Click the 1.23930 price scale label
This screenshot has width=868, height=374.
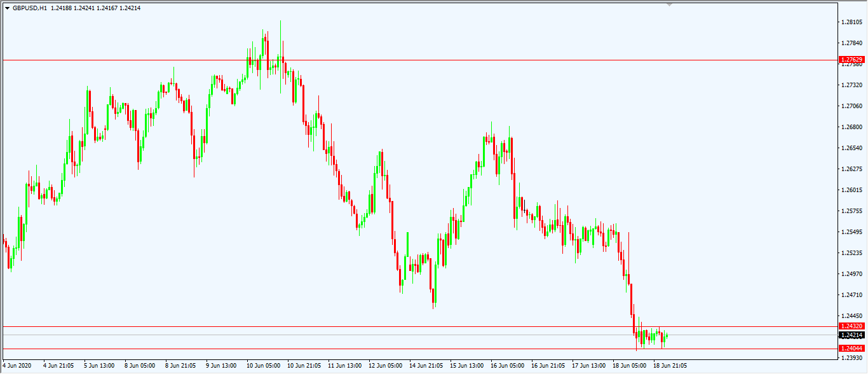click(x=851, y=358)
